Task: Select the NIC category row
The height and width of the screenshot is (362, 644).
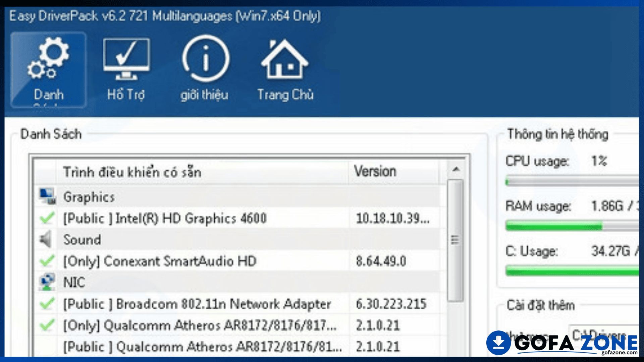Action: pyautogui.click(x=237, y=282)
